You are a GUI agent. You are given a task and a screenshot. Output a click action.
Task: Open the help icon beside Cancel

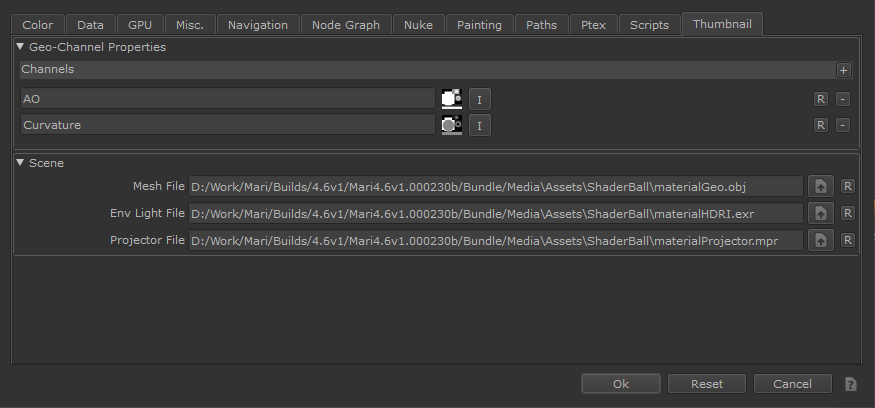click(x=851, y=384)
